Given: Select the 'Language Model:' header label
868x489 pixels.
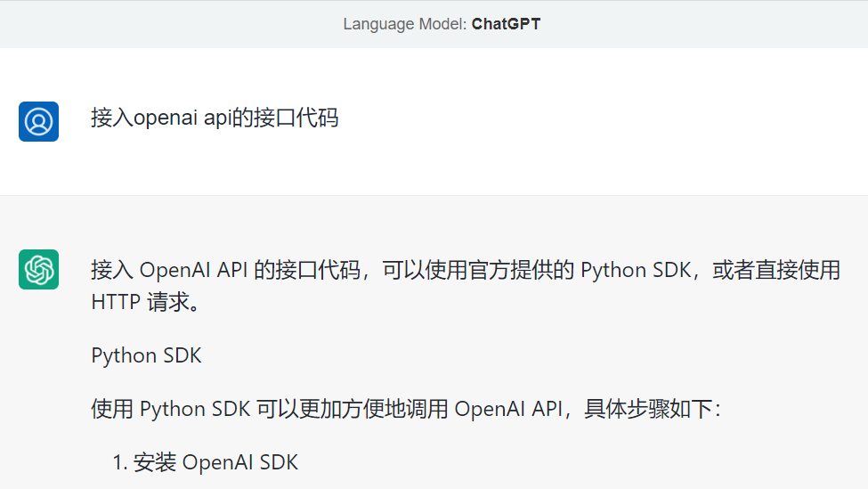Looking at the screenshot, I should click(x=405, y=24).
